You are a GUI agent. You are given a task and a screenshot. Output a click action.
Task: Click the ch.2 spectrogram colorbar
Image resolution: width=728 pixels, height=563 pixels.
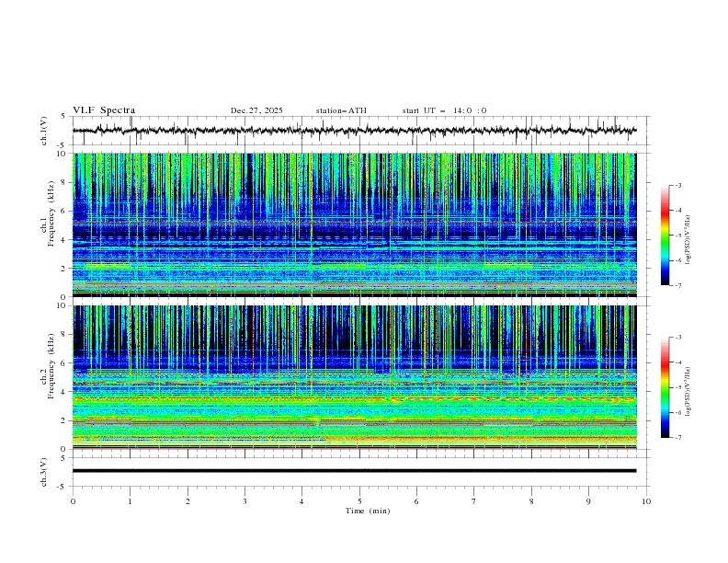click(665, 387)
